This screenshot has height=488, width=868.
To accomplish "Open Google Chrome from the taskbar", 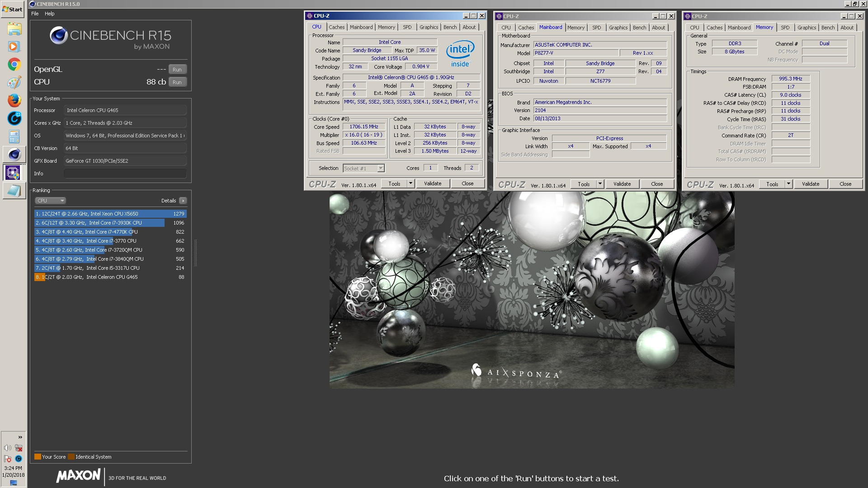I will (x=14, y=65).
